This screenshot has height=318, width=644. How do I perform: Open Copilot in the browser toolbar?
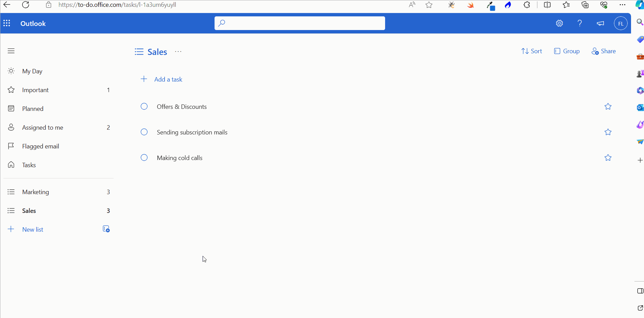(639, 5)
